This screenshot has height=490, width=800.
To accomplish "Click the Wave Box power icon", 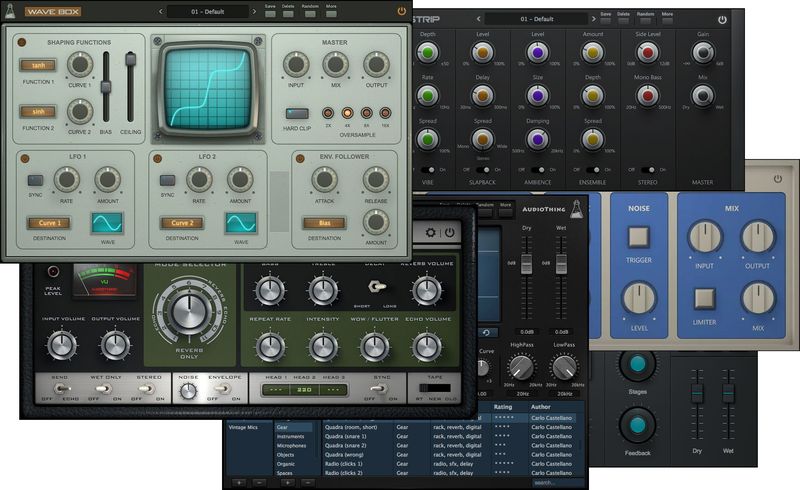I will click(x=402, y=11).
